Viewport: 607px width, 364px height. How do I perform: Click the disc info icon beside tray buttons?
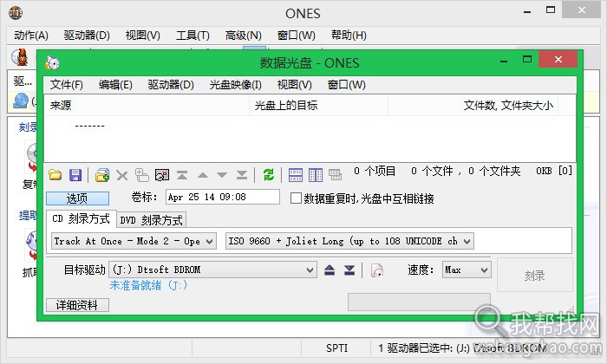(376, 270)
